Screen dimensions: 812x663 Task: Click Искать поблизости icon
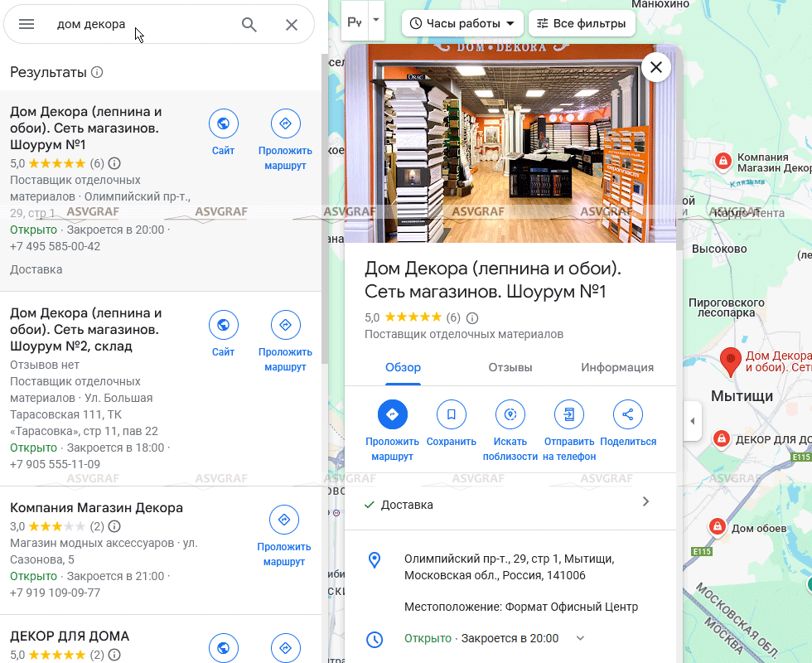tap(510, 415)
